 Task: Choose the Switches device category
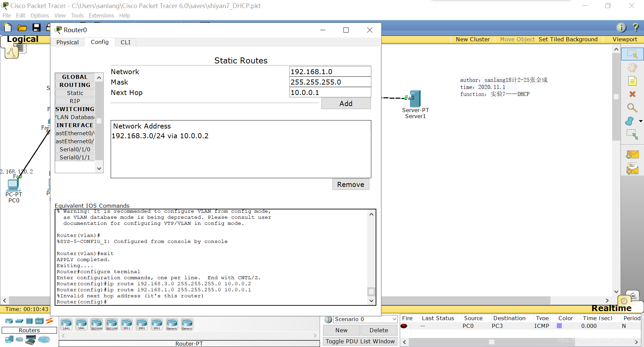pyautogui.click(x=19, y=321)
